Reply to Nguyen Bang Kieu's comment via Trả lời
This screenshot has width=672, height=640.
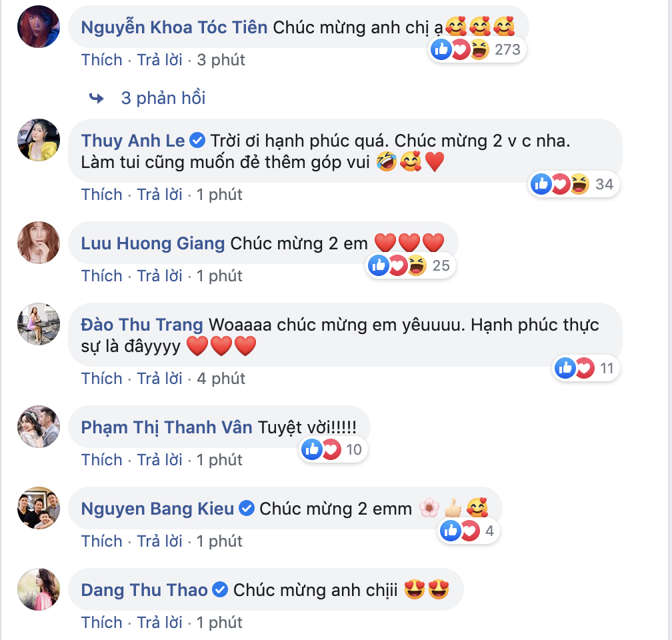point(159,541)
